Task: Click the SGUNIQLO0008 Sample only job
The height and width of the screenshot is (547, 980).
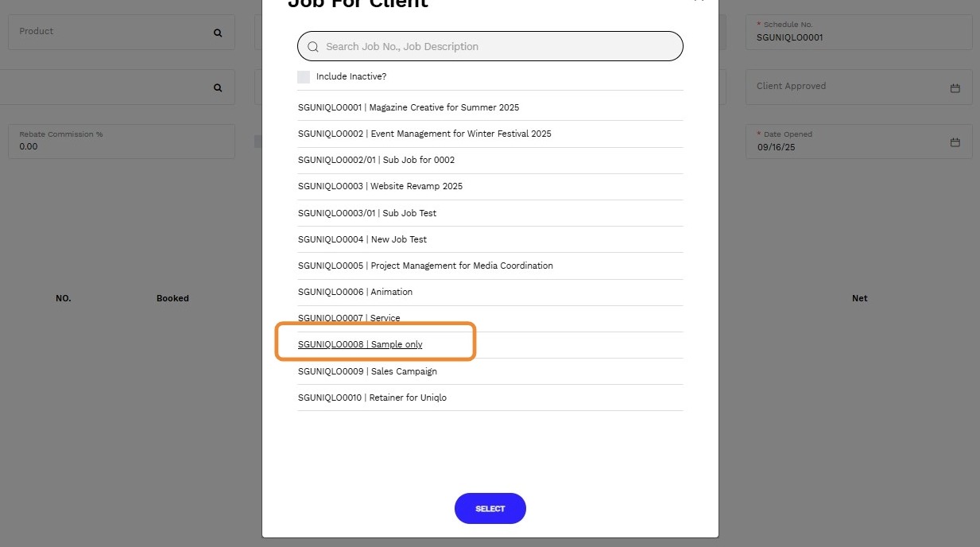Action: point(360,344)
